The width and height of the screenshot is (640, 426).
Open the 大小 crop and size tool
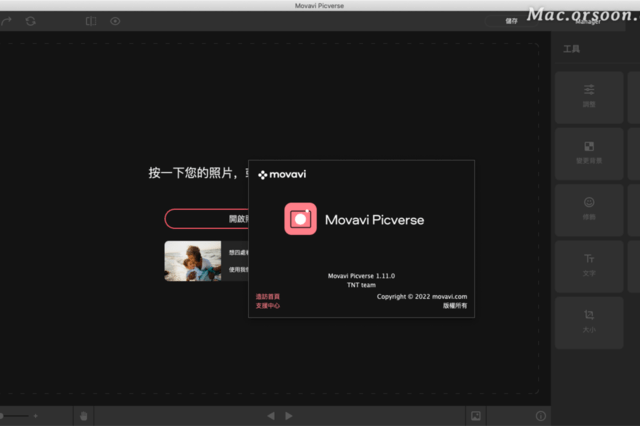[x=589, y=322]
